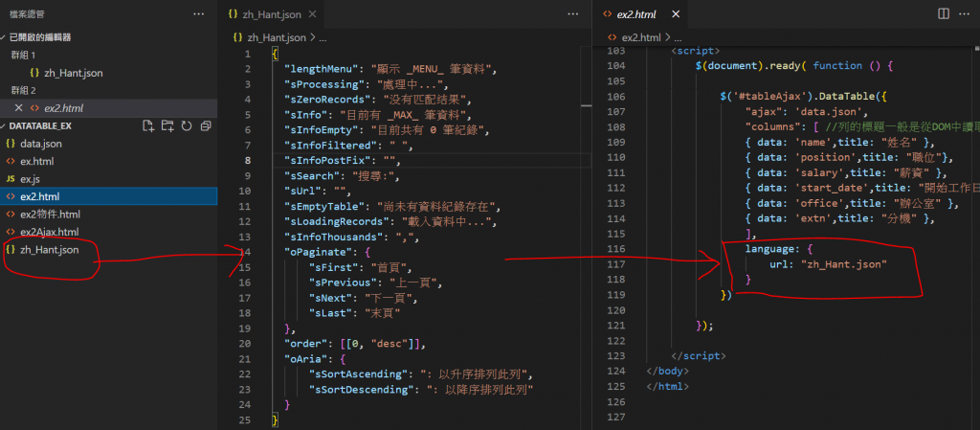
Task: Open the Explorer panel more actions menu
Action: coord(199,13)
